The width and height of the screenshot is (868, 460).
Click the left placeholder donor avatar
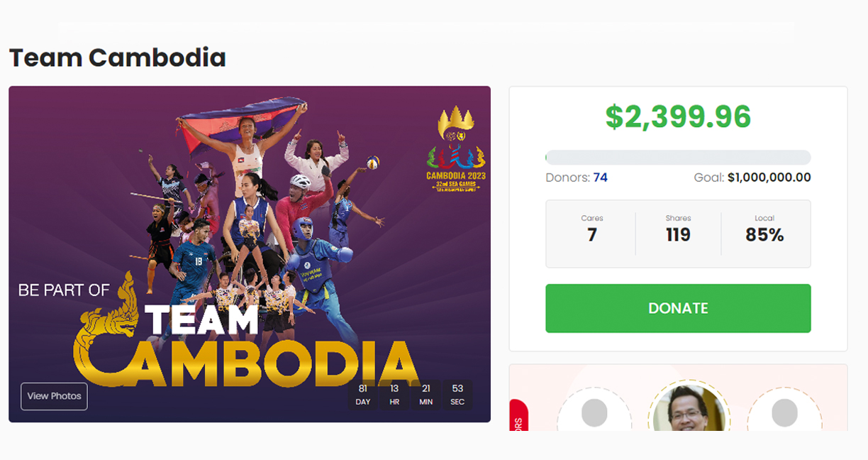[x=594, y=411]
